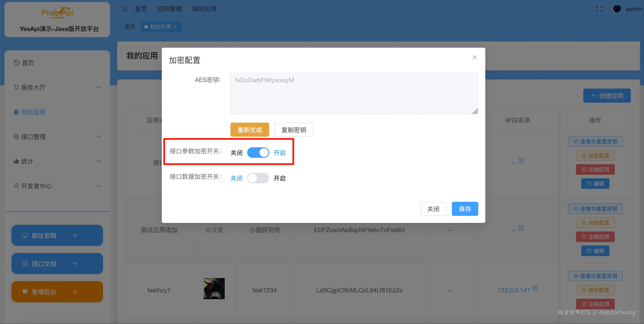Navigate to 应用管理 in the breadcrumb
The height and width of the screenshot is (324, 644).
pos(169,9)
